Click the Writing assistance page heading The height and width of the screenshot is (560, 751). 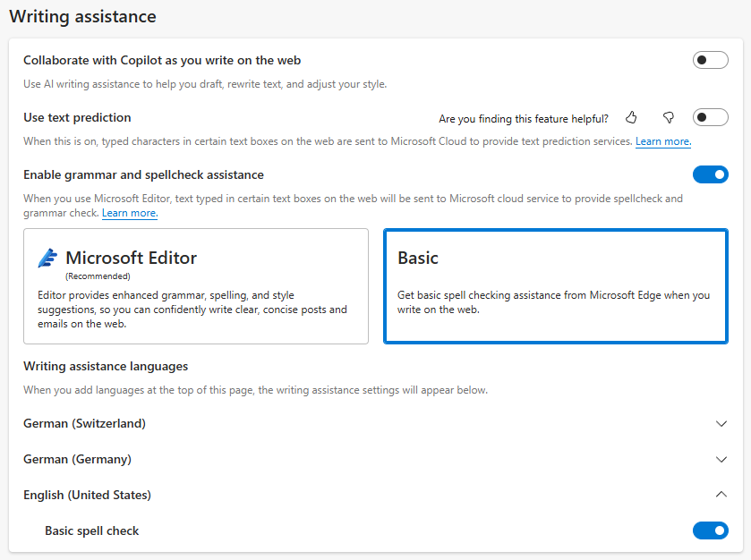(82, 16)
